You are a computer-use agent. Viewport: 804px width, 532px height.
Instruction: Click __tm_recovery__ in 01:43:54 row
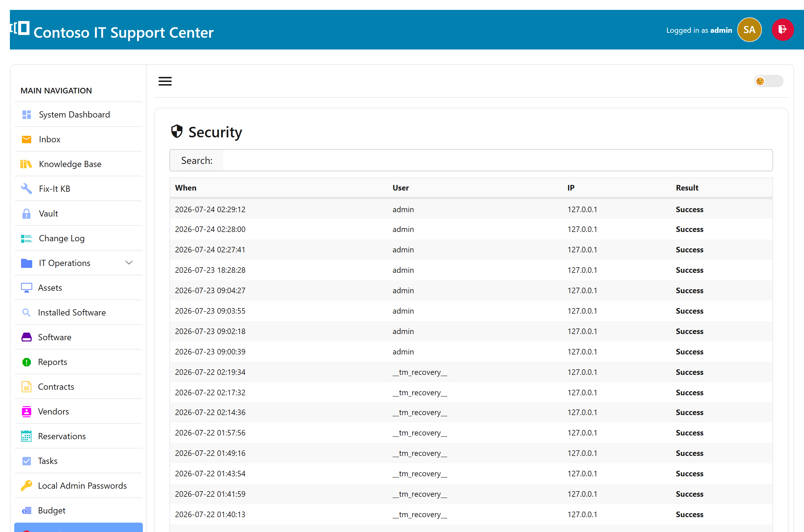coord(420,474)
